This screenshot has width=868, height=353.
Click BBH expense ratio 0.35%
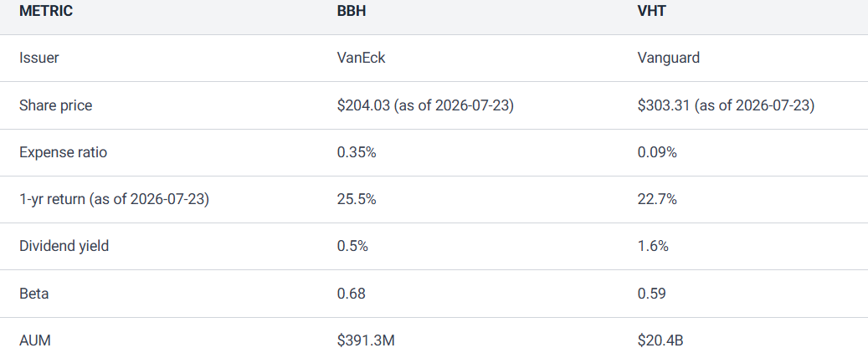pos(357,152)
